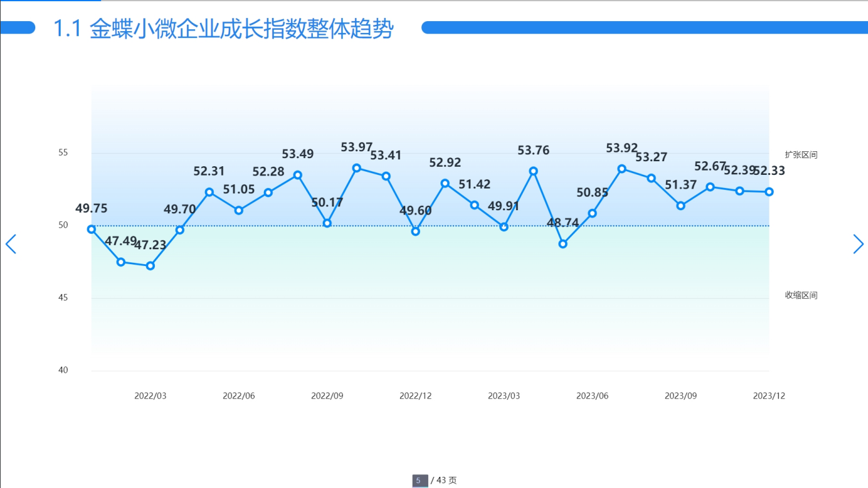Select the 53.92 data point marker

(622, 169)
